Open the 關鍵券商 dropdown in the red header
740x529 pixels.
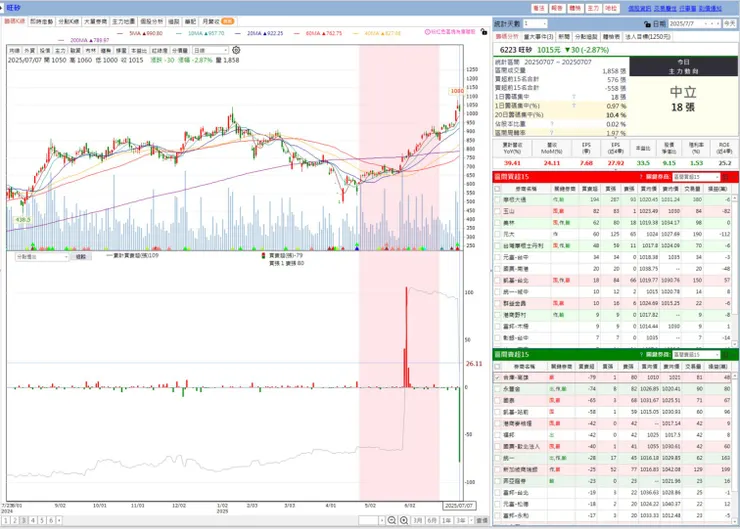click(x=696, y=177)
